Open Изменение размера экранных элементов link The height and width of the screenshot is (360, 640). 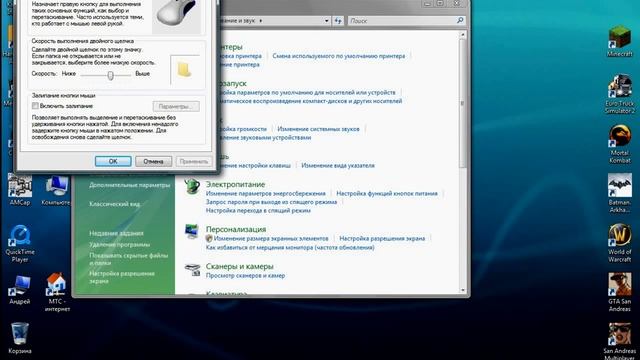[x=271, y=238]
